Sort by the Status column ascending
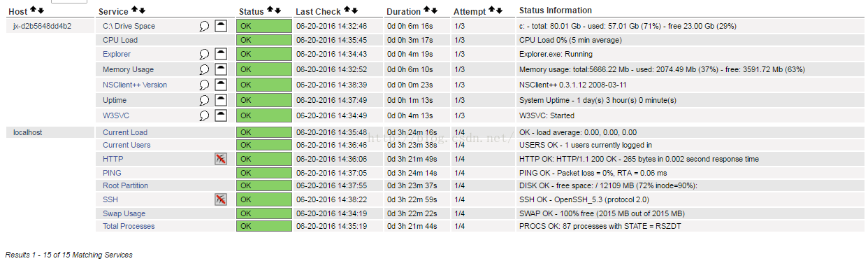The width and height of the screenshot is (868, 261). coord(270,10)
